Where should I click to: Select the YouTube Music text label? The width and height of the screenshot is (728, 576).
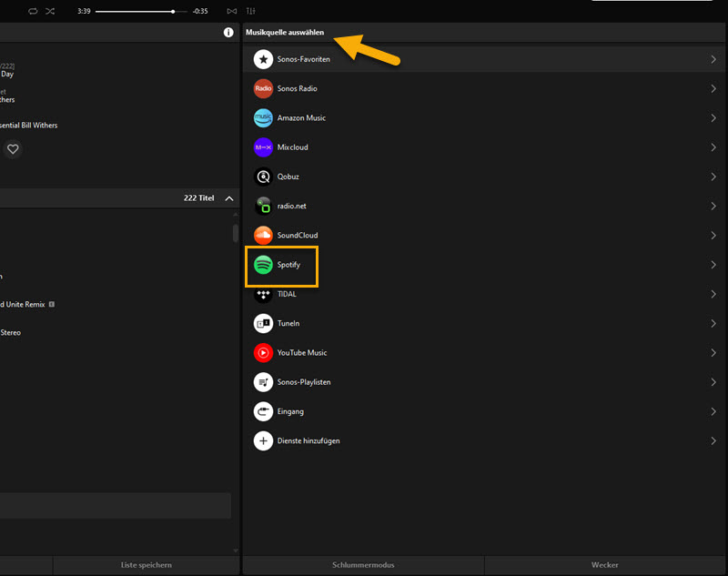click(x=302, y=353)
